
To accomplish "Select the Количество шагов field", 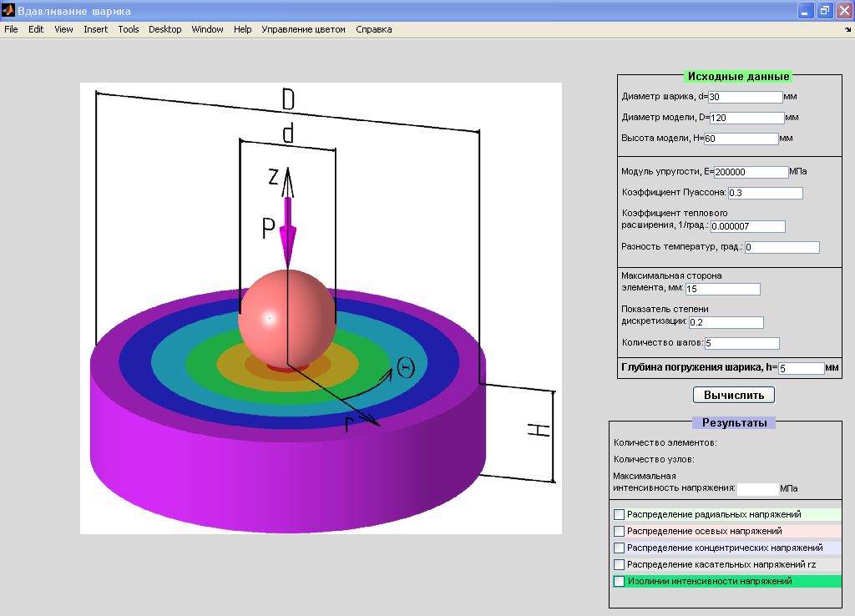I will tap(741, 344).
